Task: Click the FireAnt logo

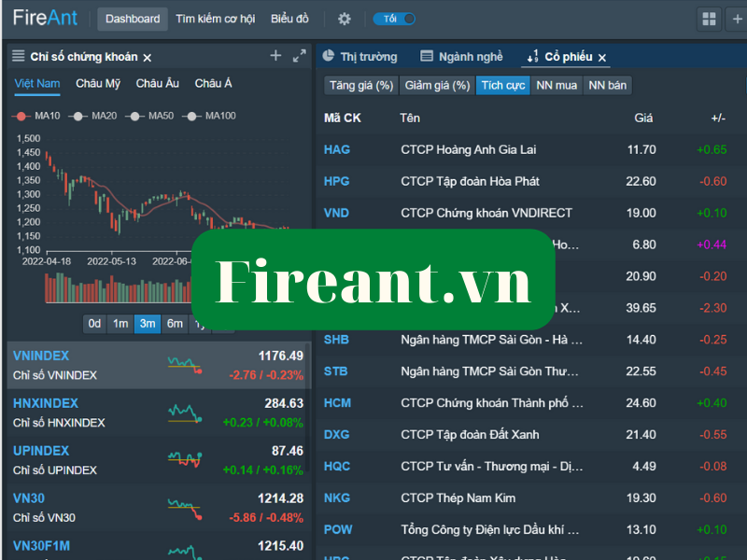Action: [x=45, y=18]
